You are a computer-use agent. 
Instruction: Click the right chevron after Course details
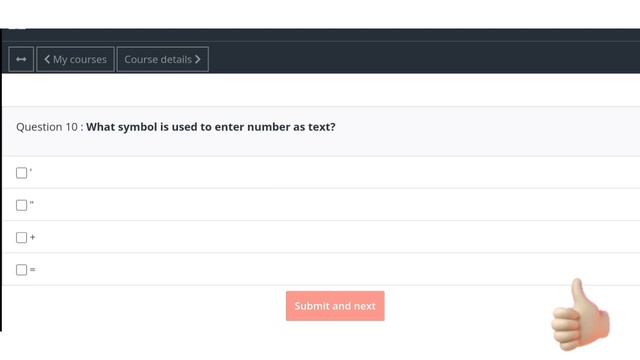click(x=198, y=60)
